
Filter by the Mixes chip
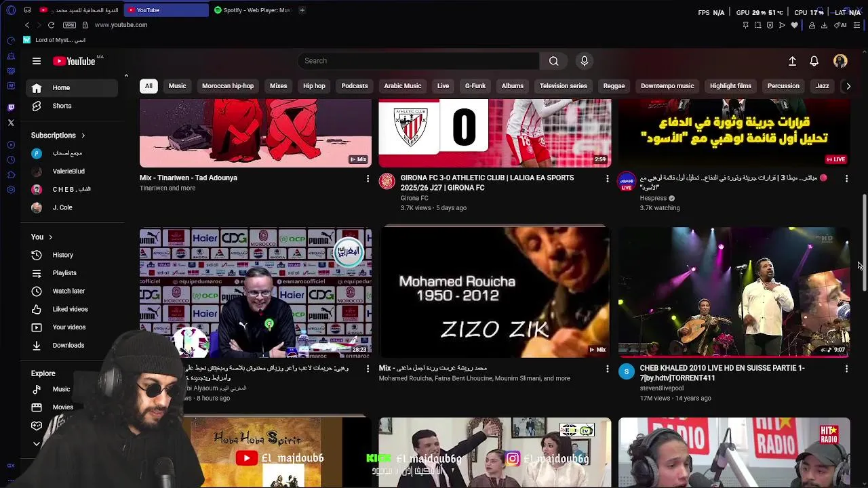(x=279, y=86)
